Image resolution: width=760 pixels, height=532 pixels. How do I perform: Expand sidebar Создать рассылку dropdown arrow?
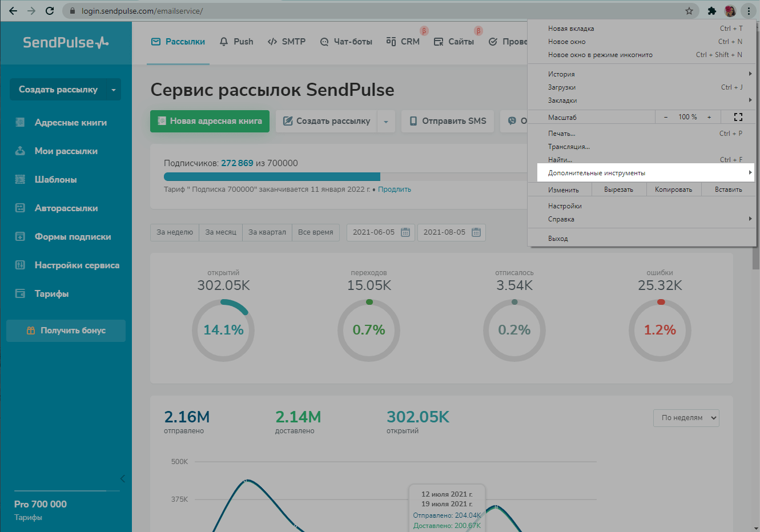114,90
